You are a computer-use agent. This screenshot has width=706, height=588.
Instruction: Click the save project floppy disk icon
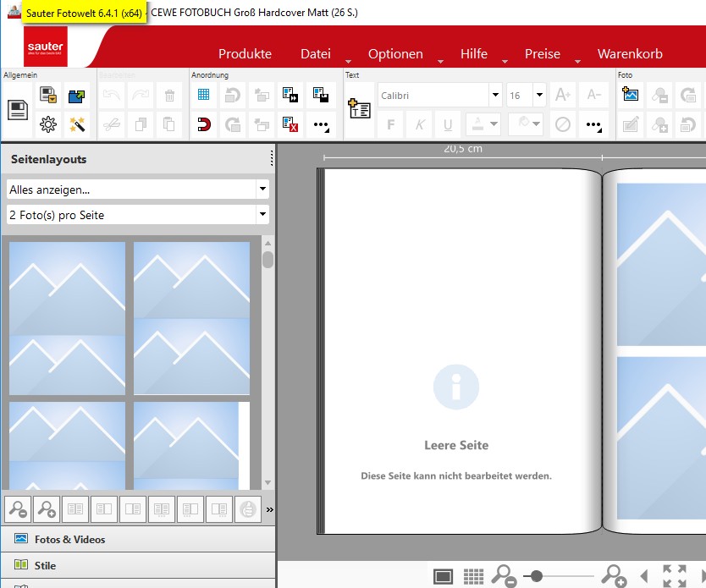(x=18, y=109)
